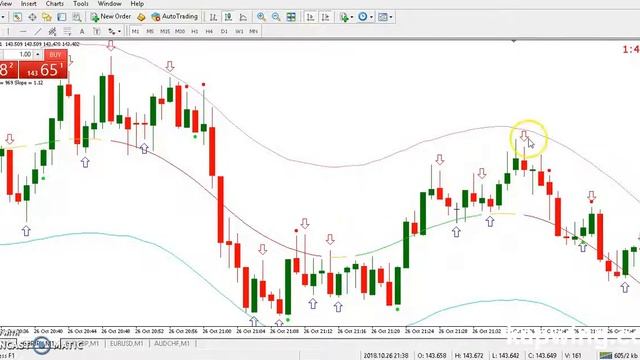Viewport: 640px width, 360px height.
Task: Toggle chart shift icon
Action: [325, 17]
